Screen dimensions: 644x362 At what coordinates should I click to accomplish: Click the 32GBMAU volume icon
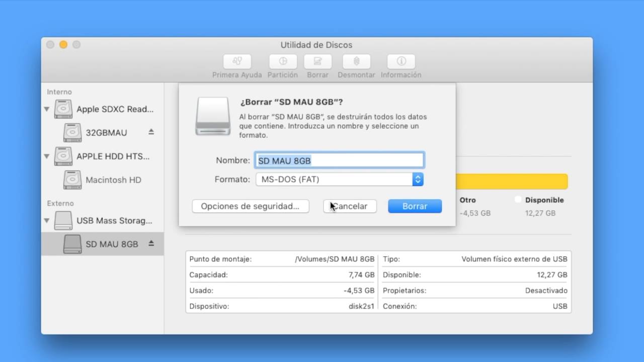click(72, 133)
